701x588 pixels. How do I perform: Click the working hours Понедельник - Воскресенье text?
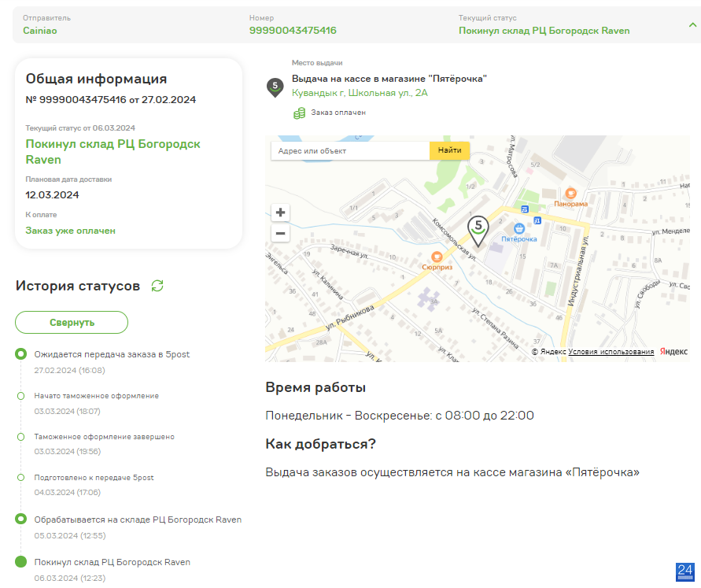(x=399, y=416)
